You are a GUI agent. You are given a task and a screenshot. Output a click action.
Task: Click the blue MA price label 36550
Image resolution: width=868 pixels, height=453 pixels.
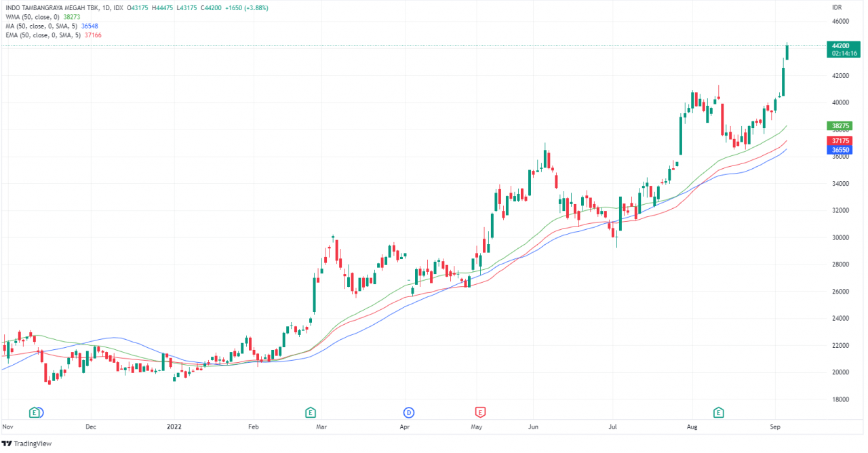[x=840, y=149]
